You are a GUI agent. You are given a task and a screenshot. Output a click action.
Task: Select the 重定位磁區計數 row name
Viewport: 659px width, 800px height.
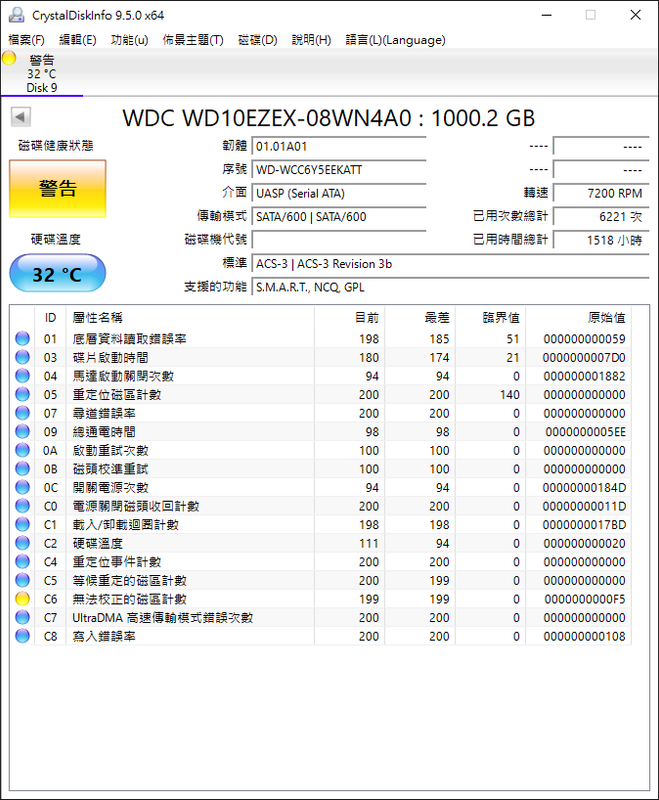coord(117,394)
